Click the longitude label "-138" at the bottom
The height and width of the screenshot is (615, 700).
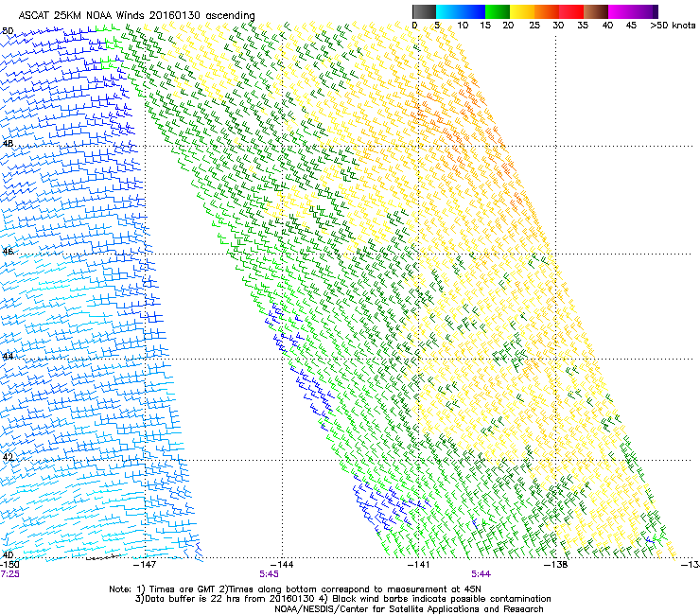click(556, 565)
